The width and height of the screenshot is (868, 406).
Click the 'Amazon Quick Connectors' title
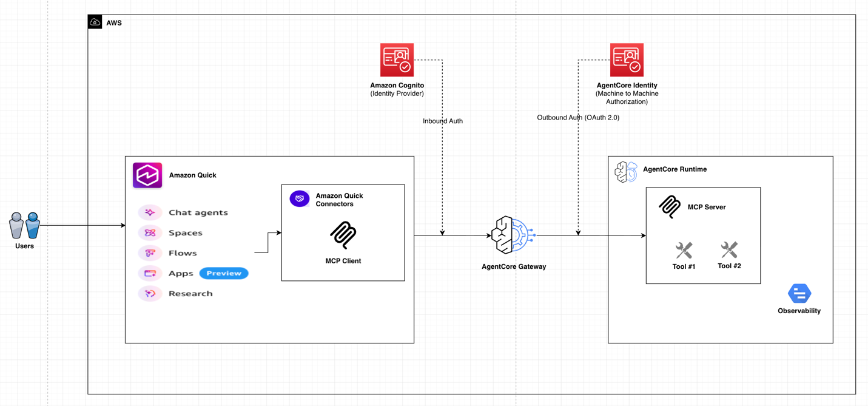tap(340, 200)
